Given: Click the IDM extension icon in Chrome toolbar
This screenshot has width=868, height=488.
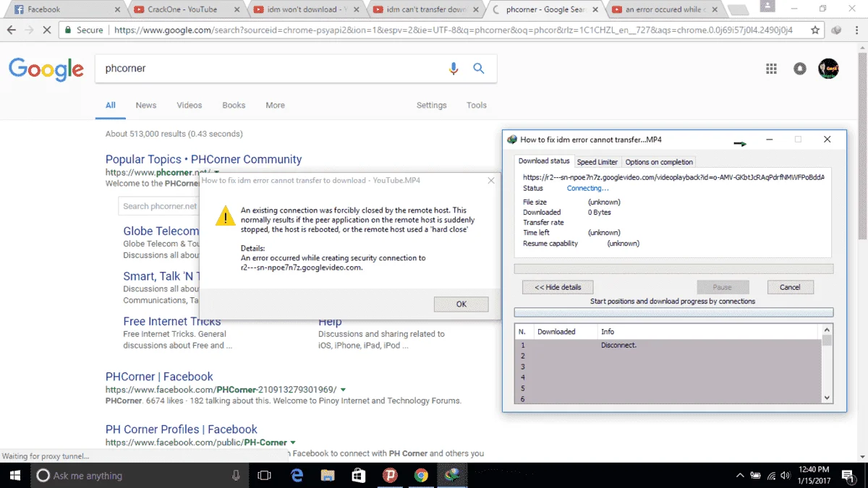Looking at the screenshot, I should click(837, 30).
